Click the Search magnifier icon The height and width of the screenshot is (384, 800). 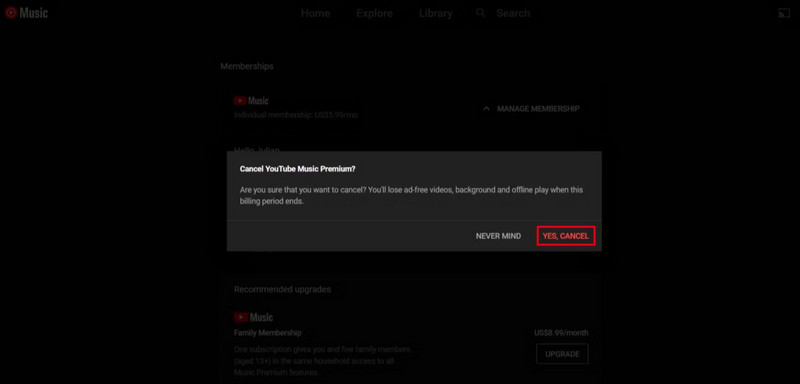click(x=481, y=13)
